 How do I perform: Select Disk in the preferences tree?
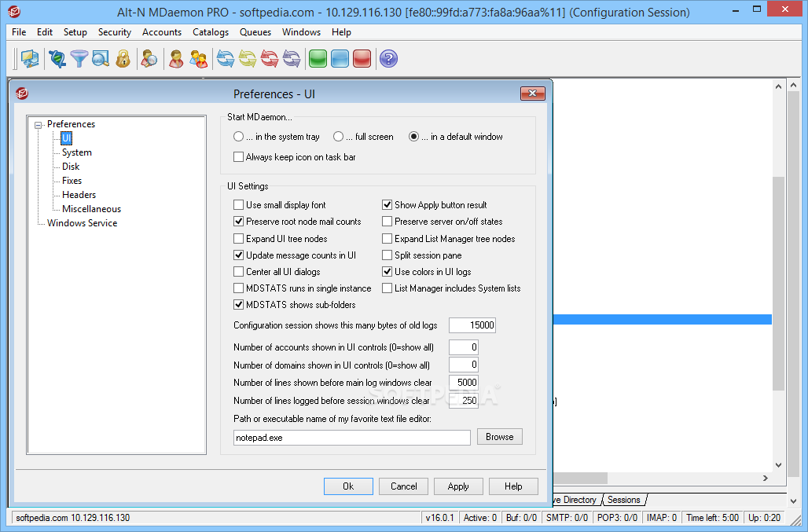(x=71, y=167)
